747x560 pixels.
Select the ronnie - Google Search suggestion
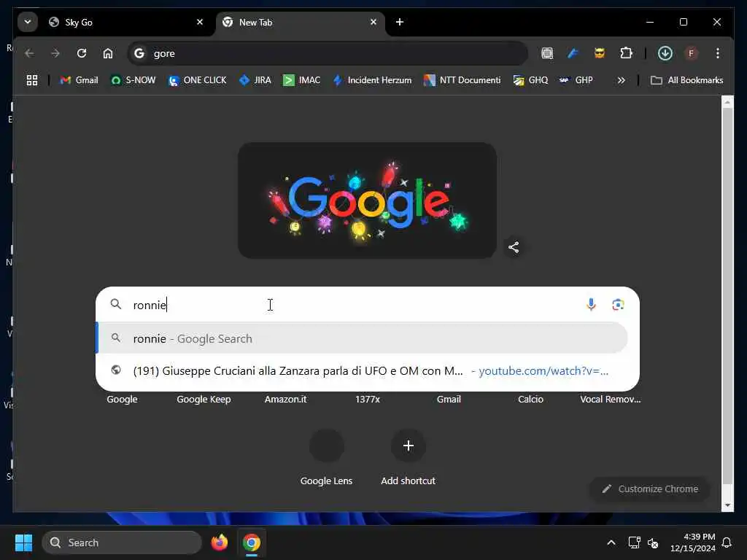click(362, 338)
